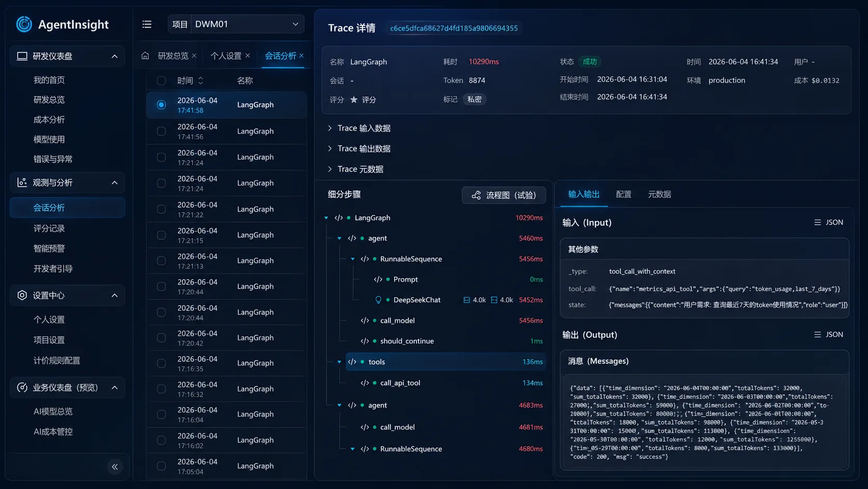Click trace ID c6ce5dfca68627d4fd185a9806694355

tap(454, 28)
